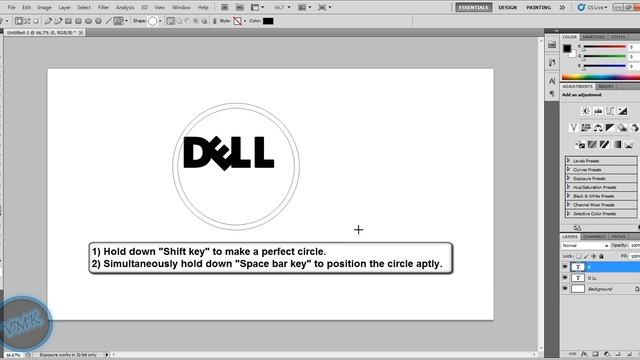Pick a color from the spectrum ramp

[x=601, y=77]
